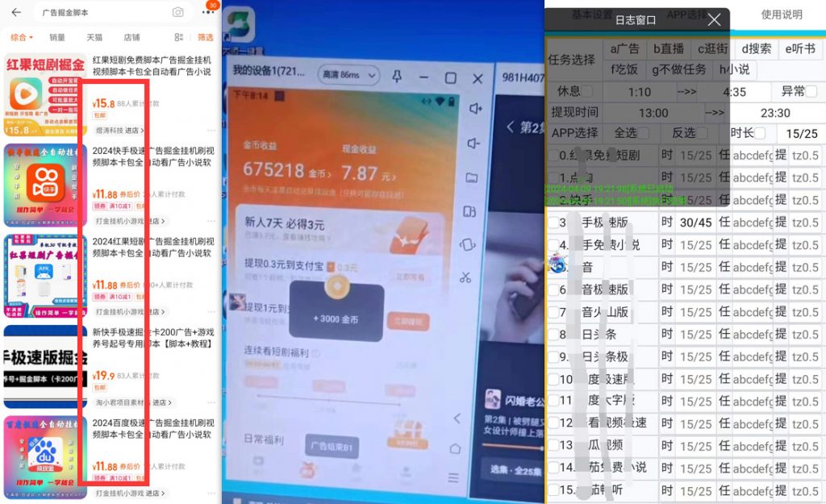Click the 筛选 filter button

(x=206, y=37)
